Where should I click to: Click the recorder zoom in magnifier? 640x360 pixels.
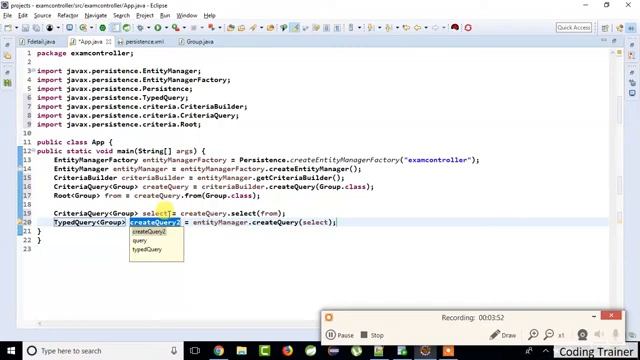click(533, 335)
